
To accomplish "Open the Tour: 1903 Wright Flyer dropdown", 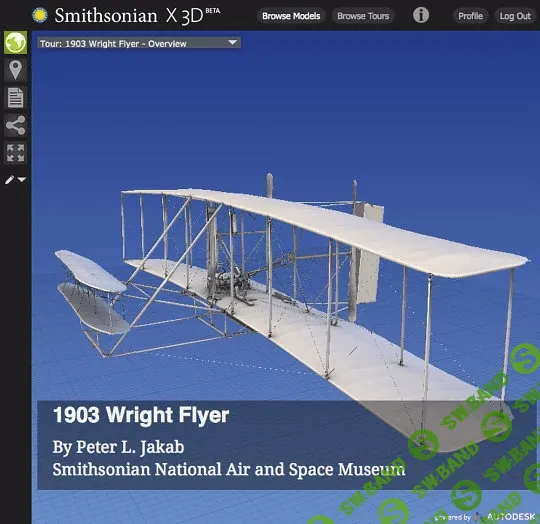I will click(x=139, y=43).
